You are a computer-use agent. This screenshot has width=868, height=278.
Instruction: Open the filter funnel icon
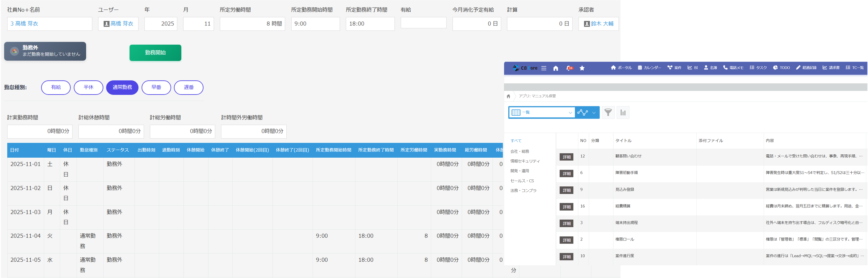tap(608, 113)
